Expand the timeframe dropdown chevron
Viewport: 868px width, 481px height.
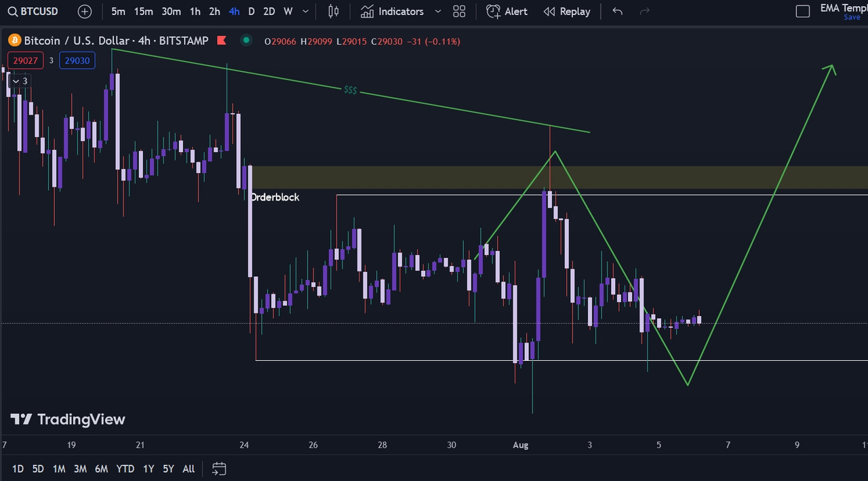(306, 12)
